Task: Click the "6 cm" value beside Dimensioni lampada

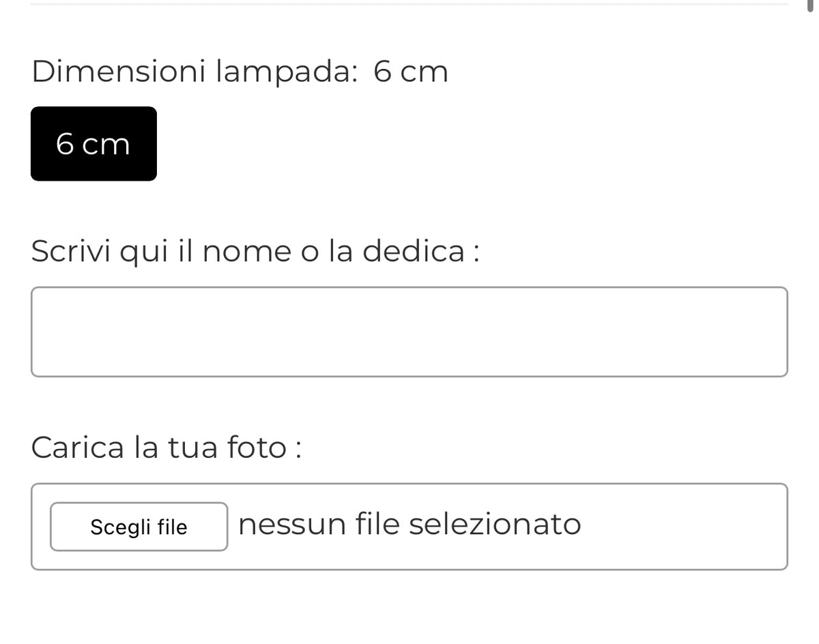Action: point(411,72)
